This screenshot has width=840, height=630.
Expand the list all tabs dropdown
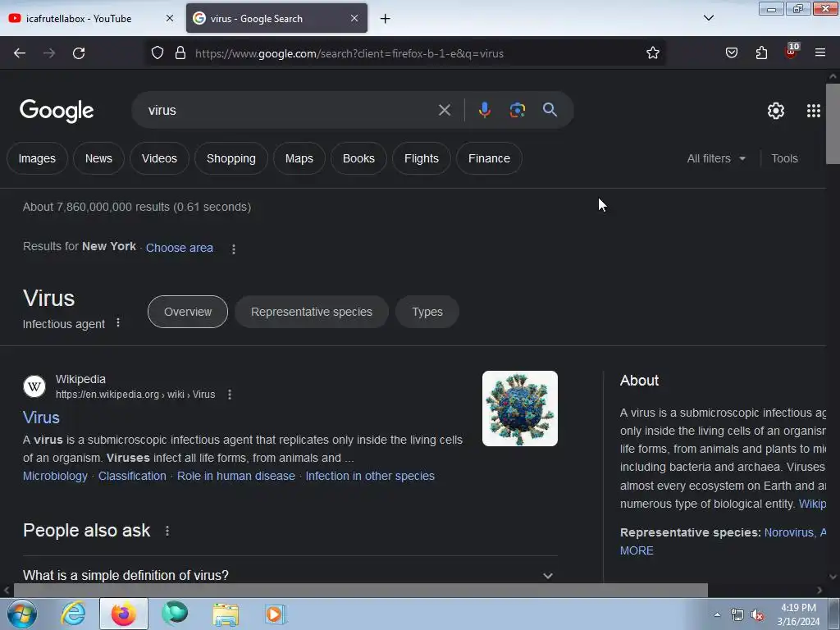tap(708, 18)
